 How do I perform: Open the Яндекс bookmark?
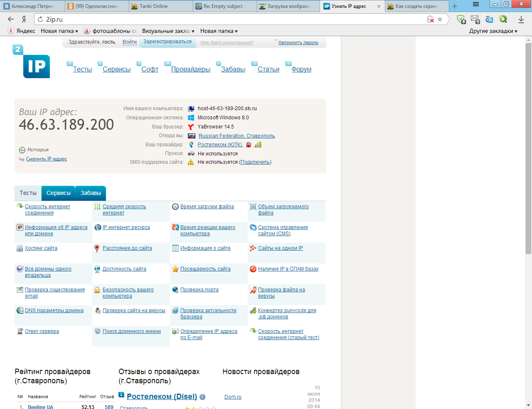point(22,31)
